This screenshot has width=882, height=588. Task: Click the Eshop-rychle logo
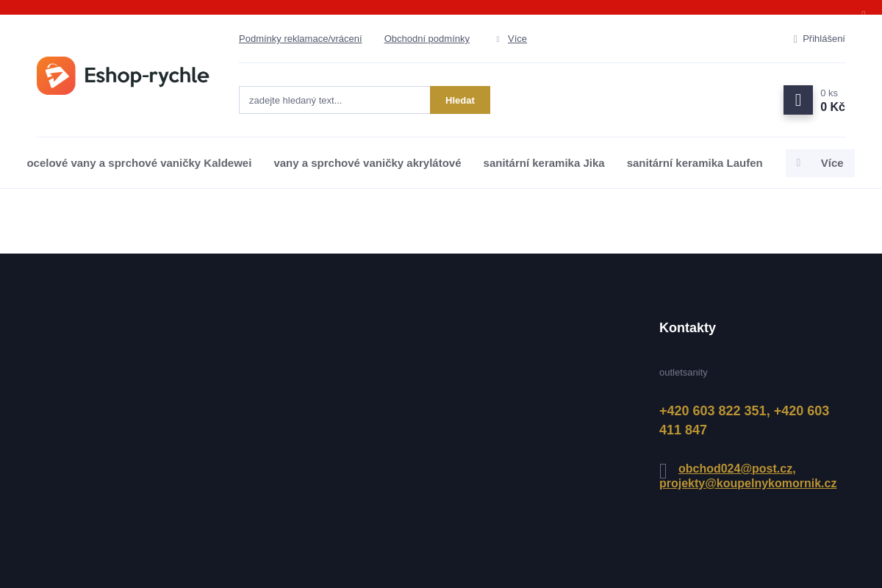click(123, 76)
